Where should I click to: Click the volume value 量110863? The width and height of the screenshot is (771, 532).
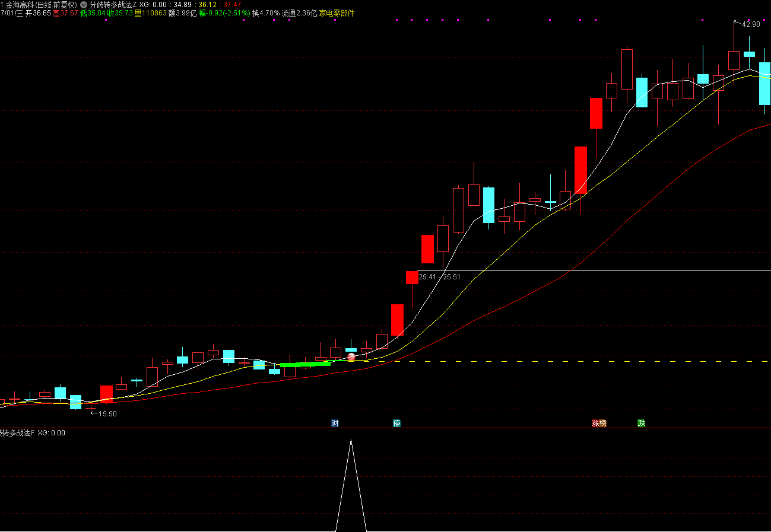151,13
